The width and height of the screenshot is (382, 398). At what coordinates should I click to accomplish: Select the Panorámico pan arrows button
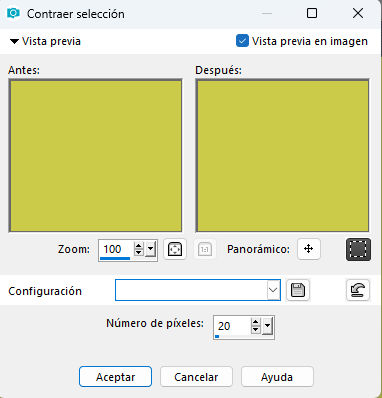[x=309, y=249]
